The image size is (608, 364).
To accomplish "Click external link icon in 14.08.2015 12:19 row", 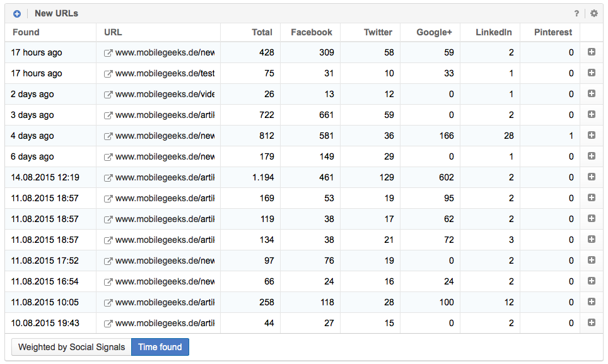I will [108, 178].
